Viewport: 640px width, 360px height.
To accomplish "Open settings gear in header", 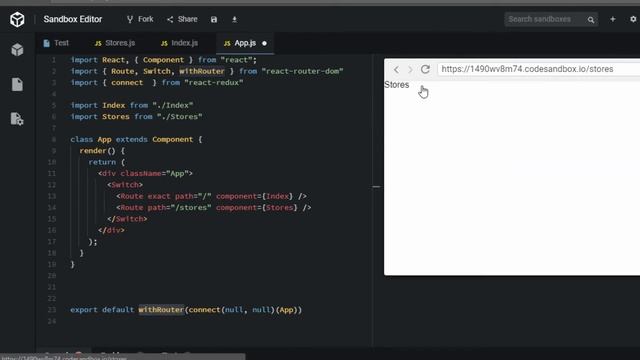I will pyautogui.click(x=633, y=19).
